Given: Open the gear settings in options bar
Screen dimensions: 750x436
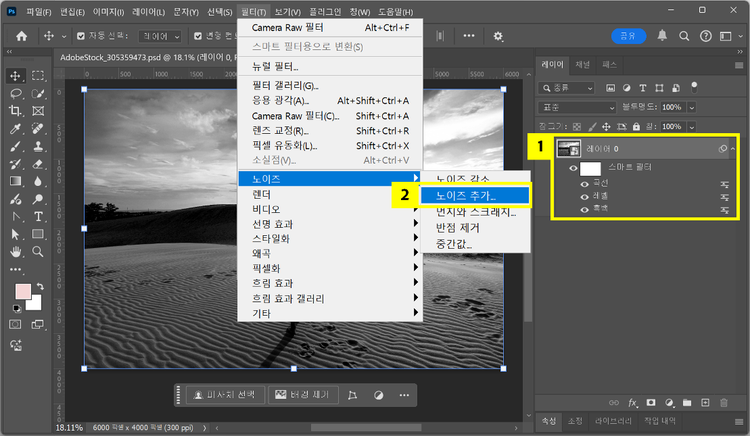Looking at the screenshot, I should (x=498, y=36).
